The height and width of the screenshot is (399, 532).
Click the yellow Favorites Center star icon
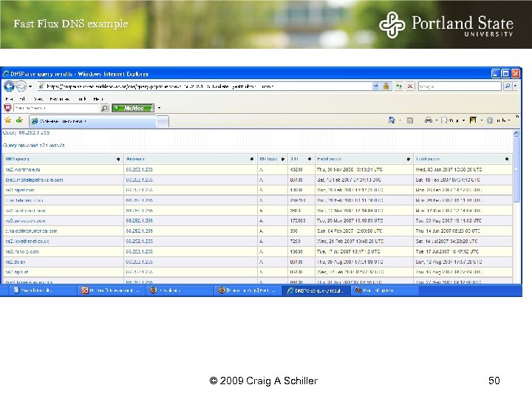8,120
